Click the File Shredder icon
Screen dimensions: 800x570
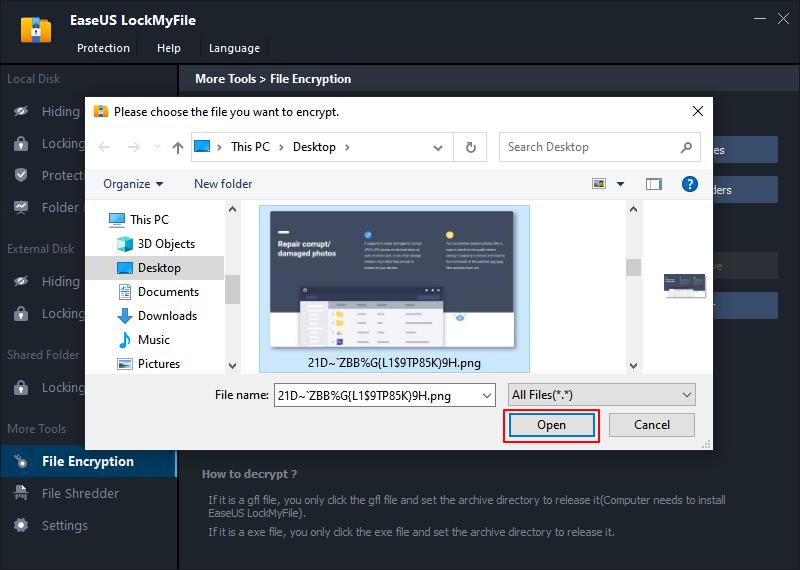point(21,492)
